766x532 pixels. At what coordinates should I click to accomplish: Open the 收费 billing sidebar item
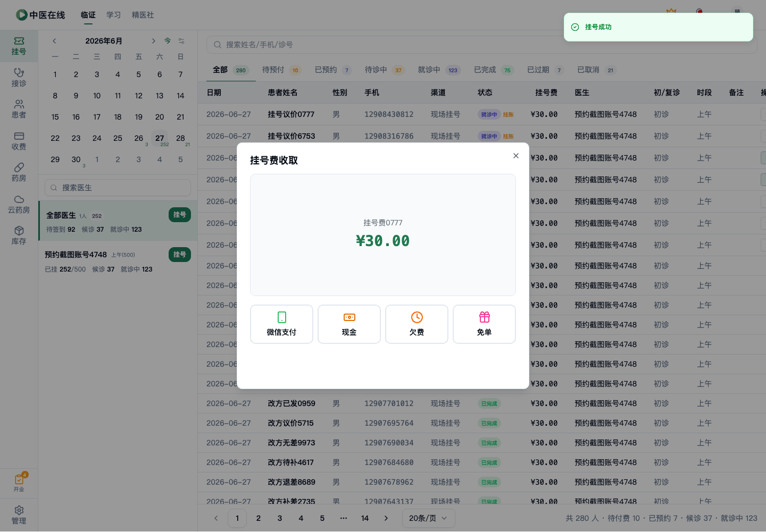coord(19,141)
